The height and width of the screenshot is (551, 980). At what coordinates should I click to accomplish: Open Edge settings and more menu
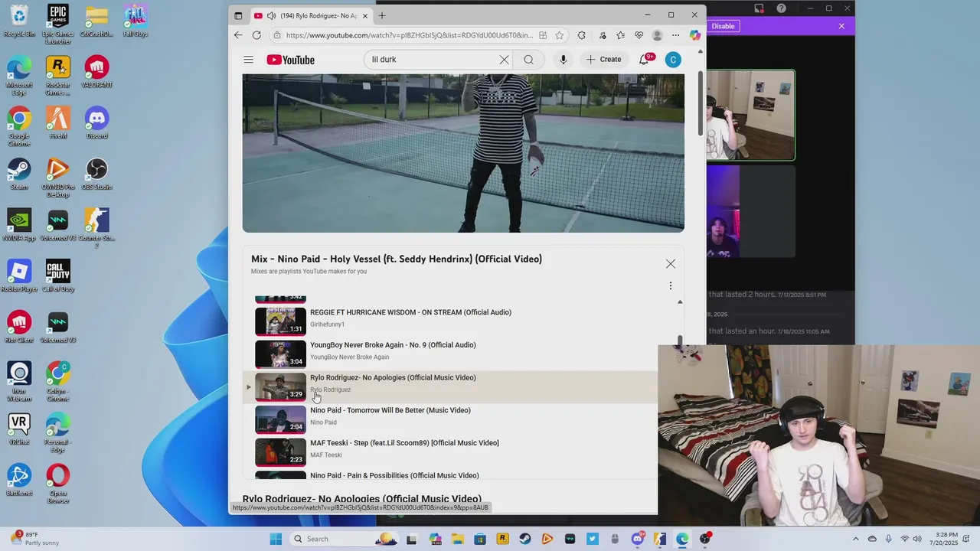675,35
